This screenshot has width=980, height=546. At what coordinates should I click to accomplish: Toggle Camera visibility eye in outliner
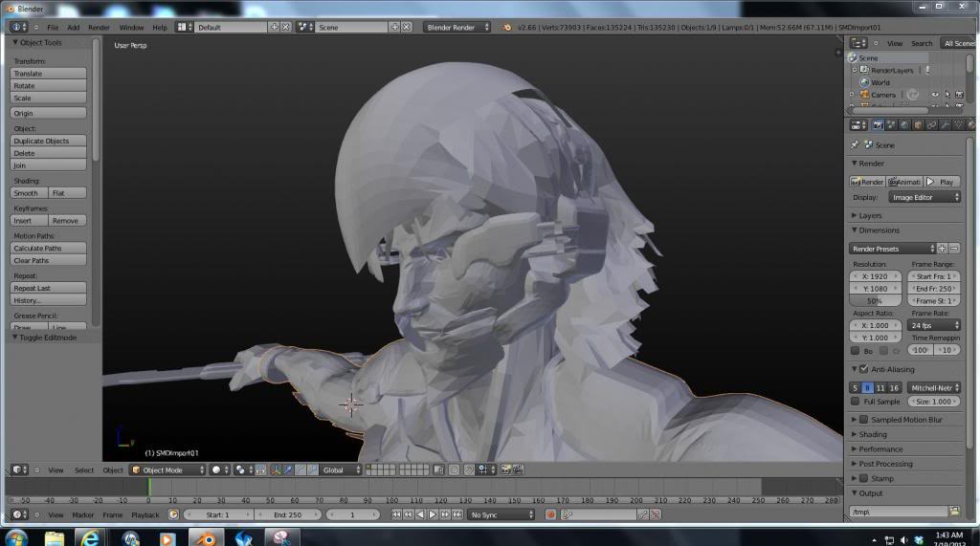935,95
